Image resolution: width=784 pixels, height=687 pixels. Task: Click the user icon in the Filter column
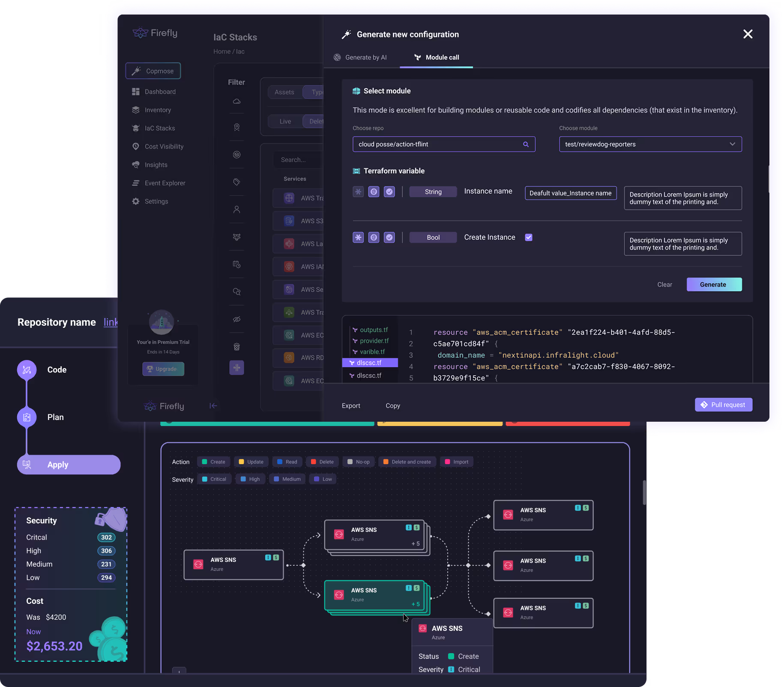(x=236, y=210)
